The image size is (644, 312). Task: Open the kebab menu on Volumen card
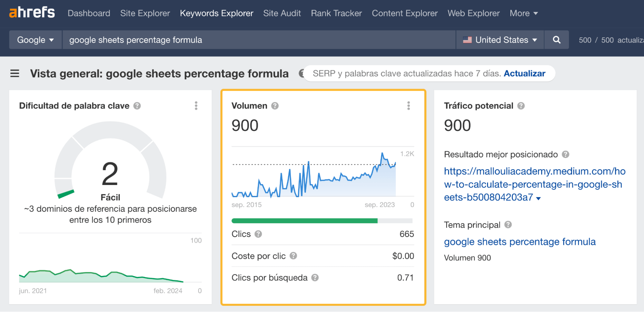[x=409, y=106]
